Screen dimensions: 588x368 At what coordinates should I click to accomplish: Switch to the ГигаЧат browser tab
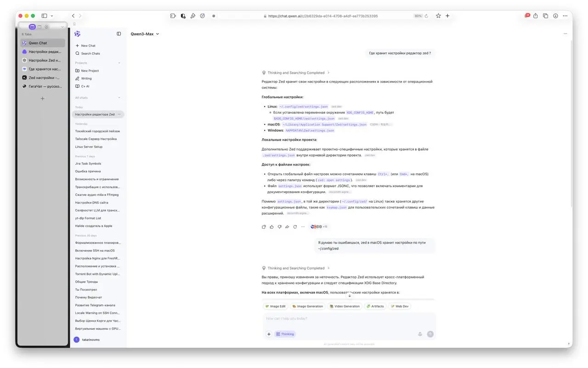point(43,86)
